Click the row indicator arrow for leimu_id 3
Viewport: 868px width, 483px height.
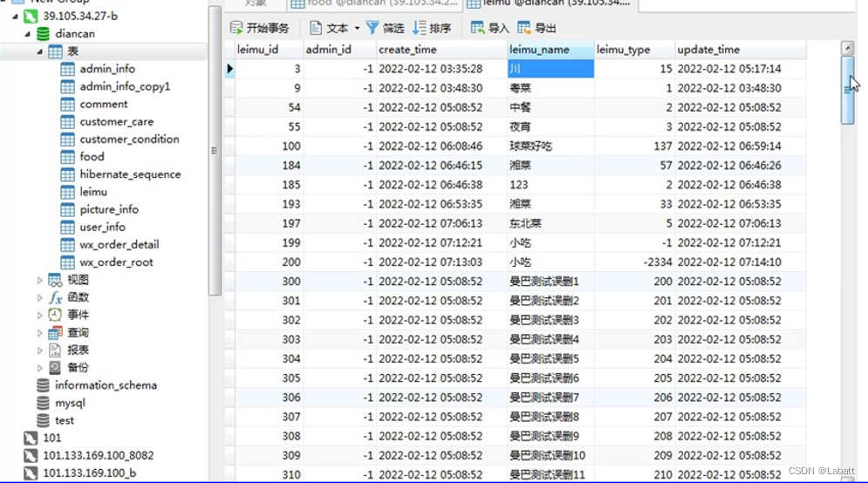click(229, 69)
